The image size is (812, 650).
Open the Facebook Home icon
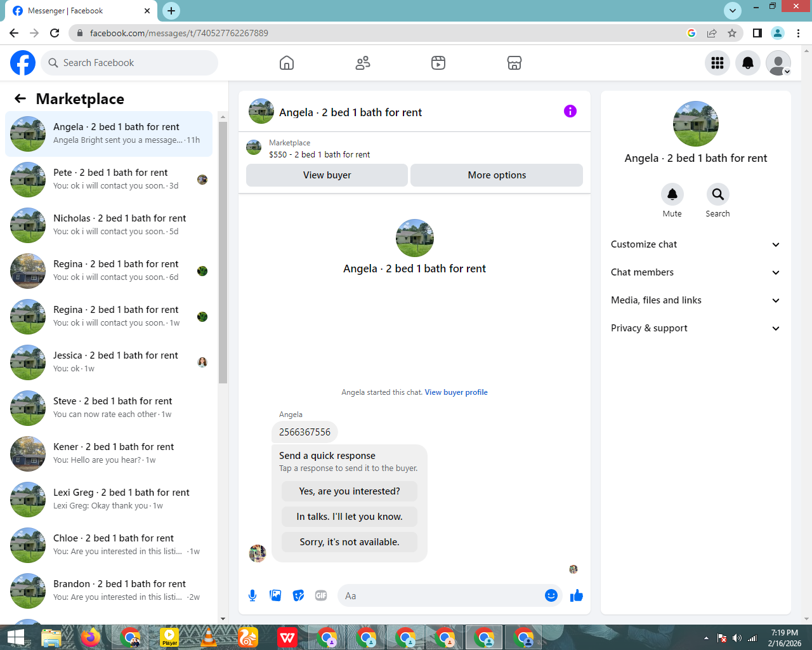pyautogui.click(x=287, y=63)
